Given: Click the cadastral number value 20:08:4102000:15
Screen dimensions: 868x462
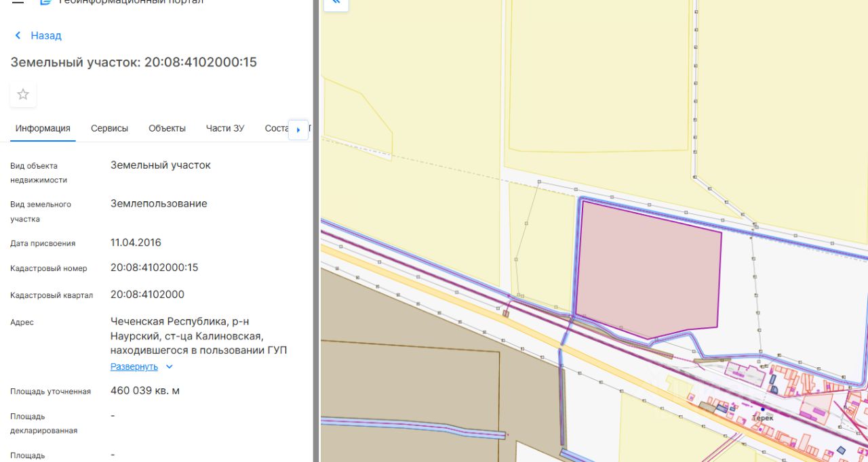Looking at the screenshot, I should coord(155,268).
